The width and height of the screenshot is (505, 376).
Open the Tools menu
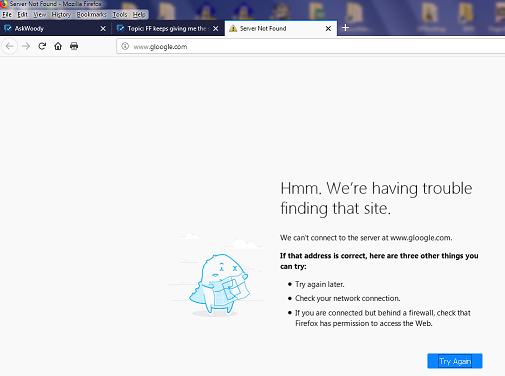pyautogui.click(x=120, y=15)
